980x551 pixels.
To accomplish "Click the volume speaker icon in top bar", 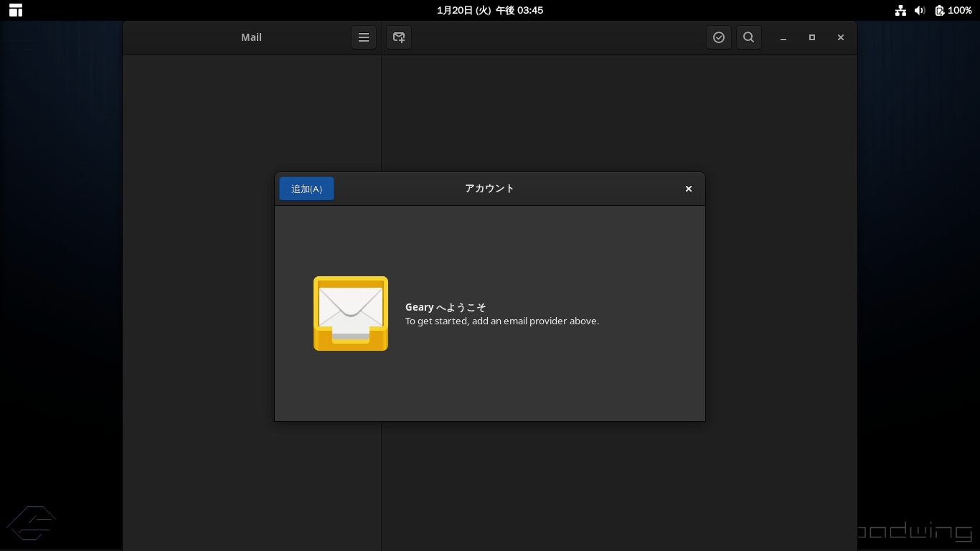I will click(x=920, y=10).
